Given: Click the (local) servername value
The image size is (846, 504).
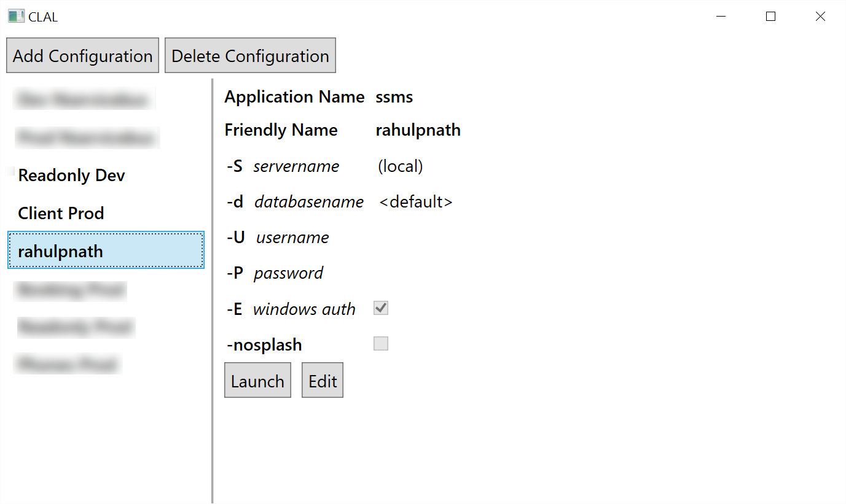Looking at the screenshot, I should [401, 166].
